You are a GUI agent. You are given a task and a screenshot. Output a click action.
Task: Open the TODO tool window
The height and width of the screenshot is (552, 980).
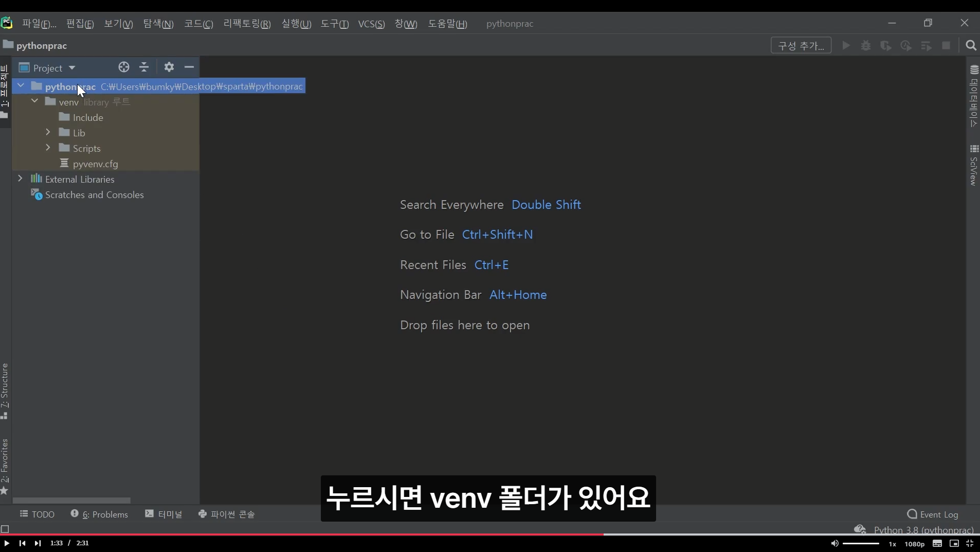tap(37, 514)
